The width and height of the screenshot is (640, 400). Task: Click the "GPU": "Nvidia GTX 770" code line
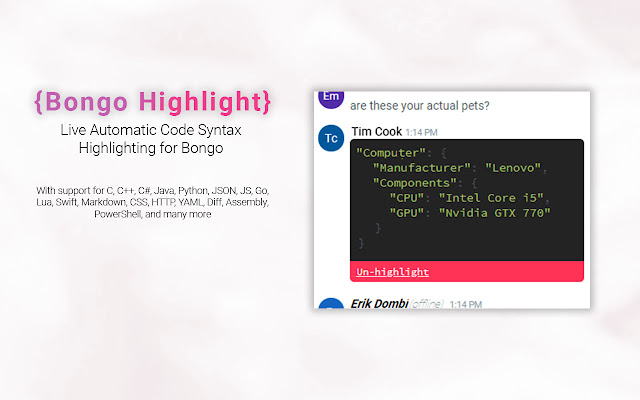[470, 213]
